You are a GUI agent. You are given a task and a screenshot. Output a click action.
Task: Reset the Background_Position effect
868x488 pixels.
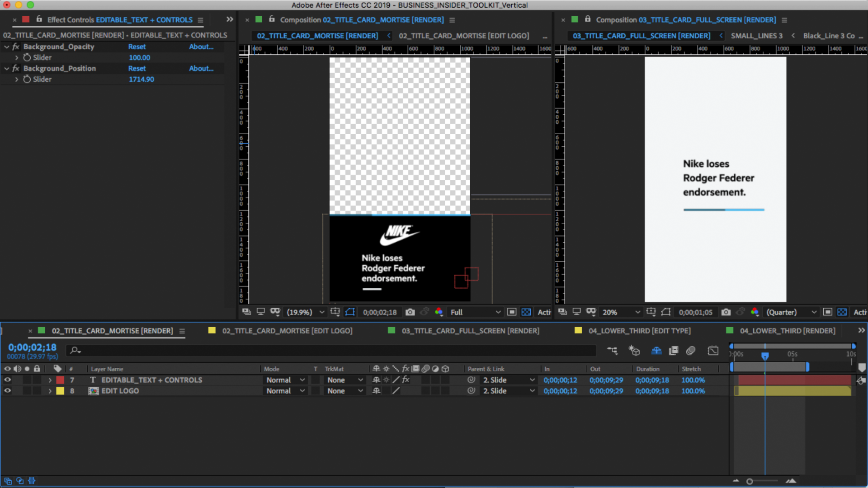[137, 68]
